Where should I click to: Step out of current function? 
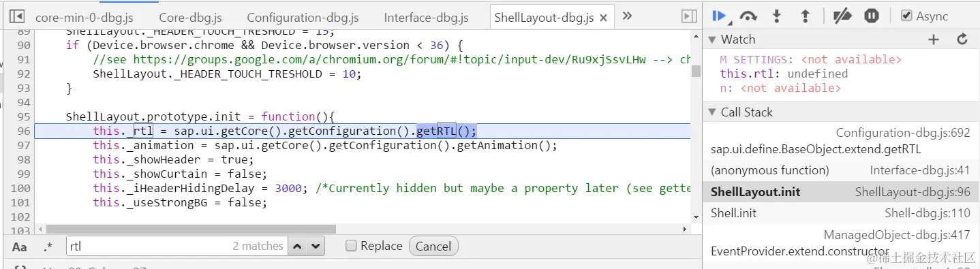tap(805, 16)
